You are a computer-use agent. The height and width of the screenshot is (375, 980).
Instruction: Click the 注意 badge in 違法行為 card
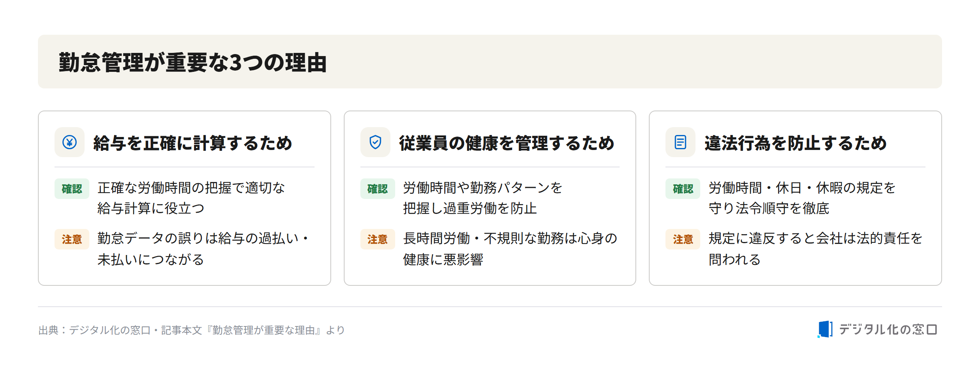[x=683, y=239]
